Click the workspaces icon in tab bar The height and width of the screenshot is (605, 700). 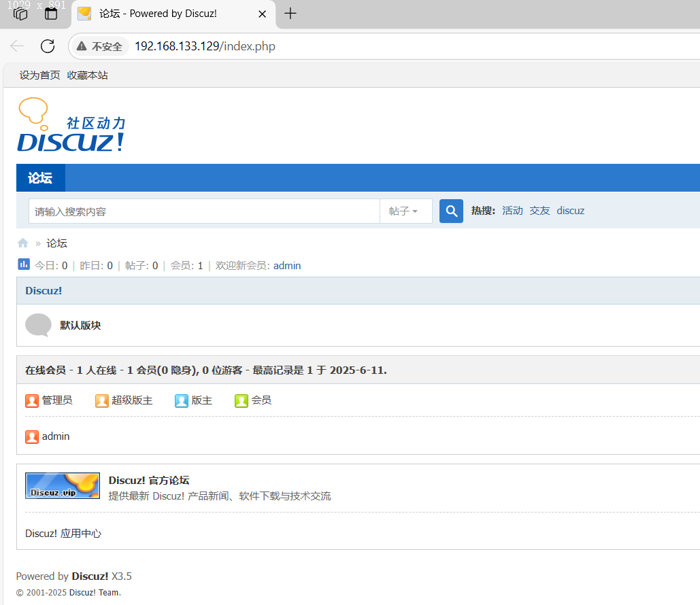point(20,14)
